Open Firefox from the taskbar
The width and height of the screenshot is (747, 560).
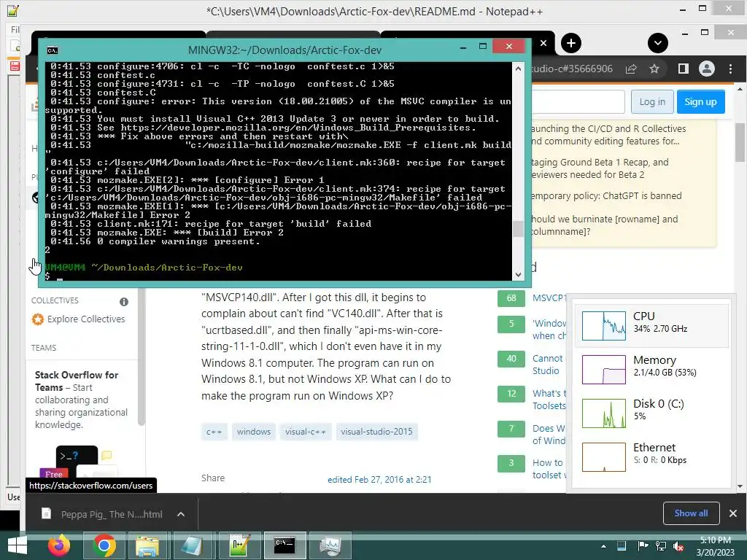[59, 545]
